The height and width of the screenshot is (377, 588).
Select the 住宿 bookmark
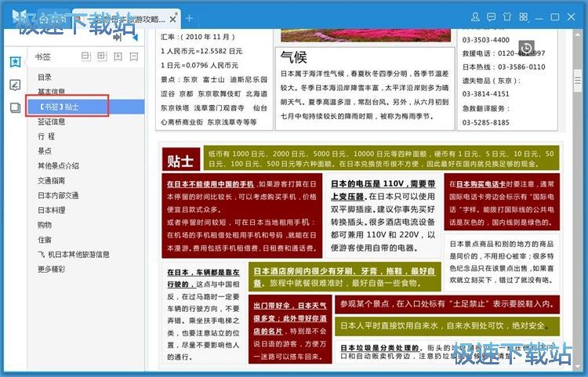[x=45, y=240]
